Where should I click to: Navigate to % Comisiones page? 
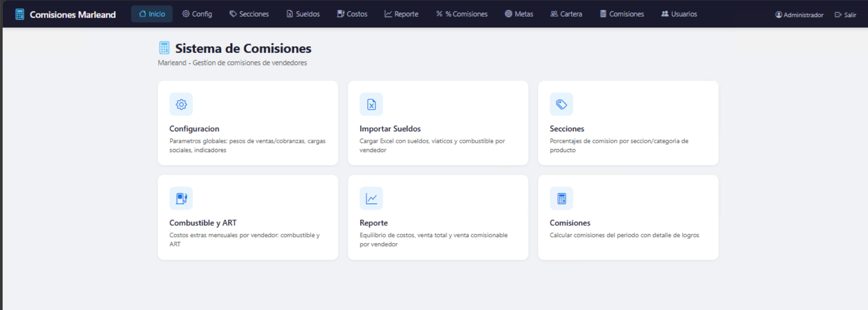point(462,14)
